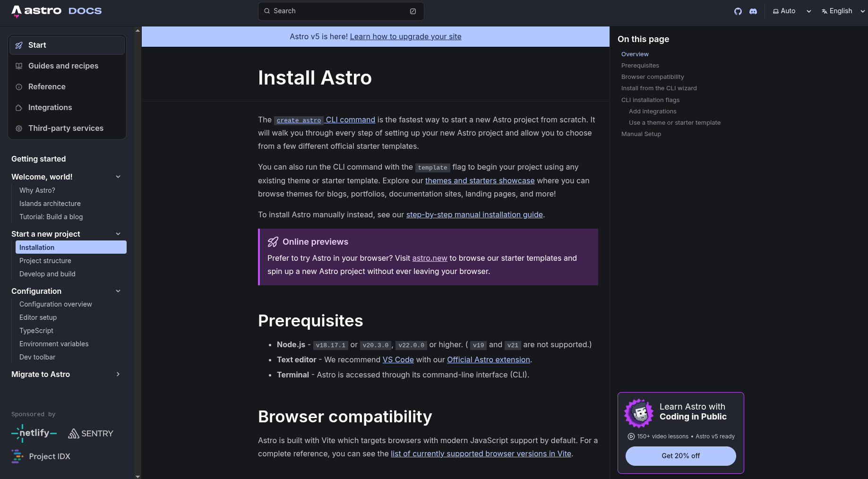The width and height of the screenshot is (868, 479).
Task: Open Guides and recipes section
Action: [63, 66]
